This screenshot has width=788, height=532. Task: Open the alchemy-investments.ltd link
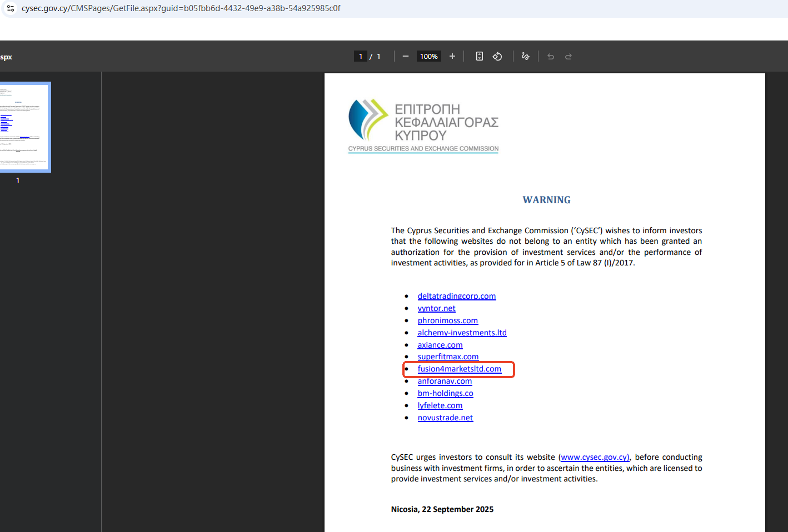point(462,333)
